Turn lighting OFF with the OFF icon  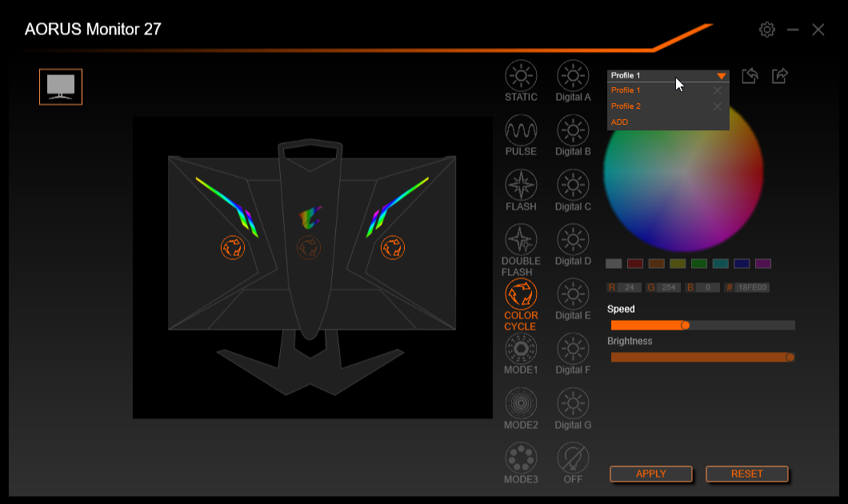[x=573, y=458]
